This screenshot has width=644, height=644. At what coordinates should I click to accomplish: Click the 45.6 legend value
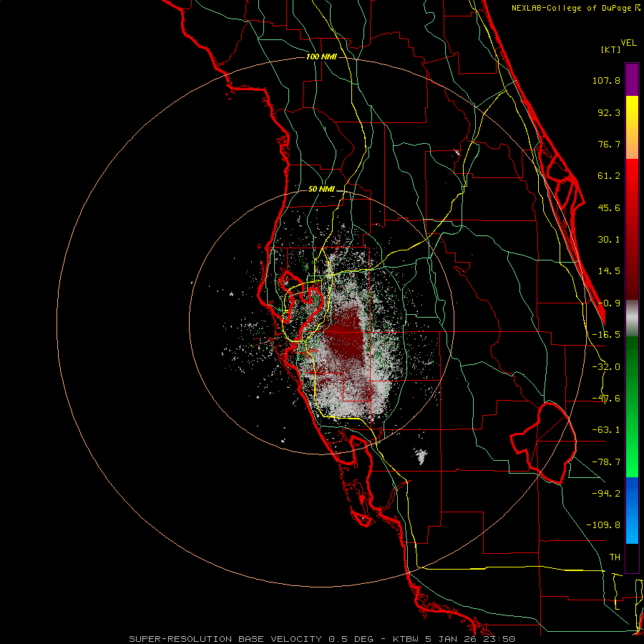[x=609, y=208]
